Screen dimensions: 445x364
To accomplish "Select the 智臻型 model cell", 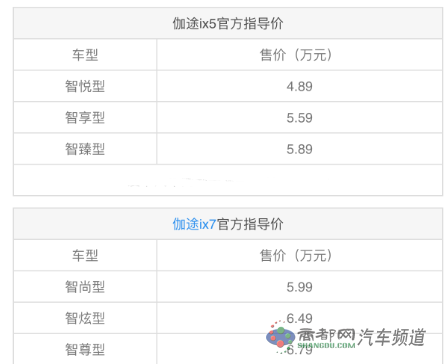I will click(85, 149).
